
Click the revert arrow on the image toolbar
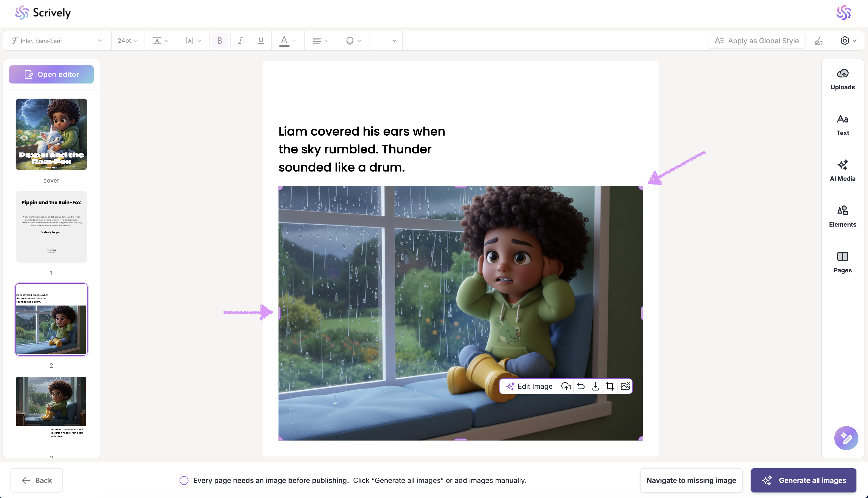pyautogui.click(x=581, y=386)
